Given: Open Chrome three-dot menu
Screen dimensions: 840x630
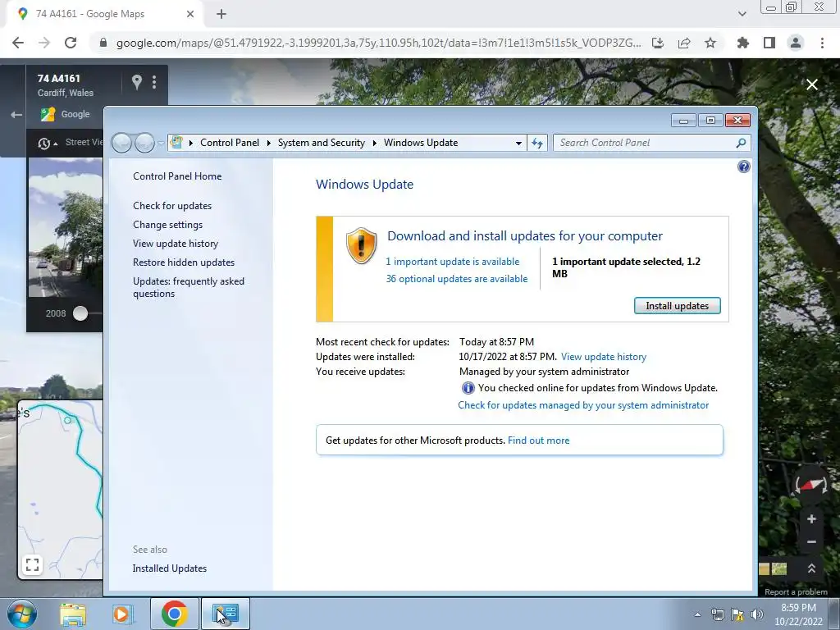Looking at the screenshot, I should tap(822, 43).
